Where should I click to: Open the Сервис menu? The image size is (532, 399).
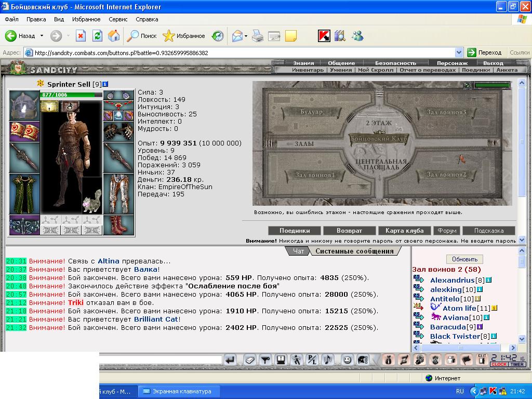pos(118,19)
